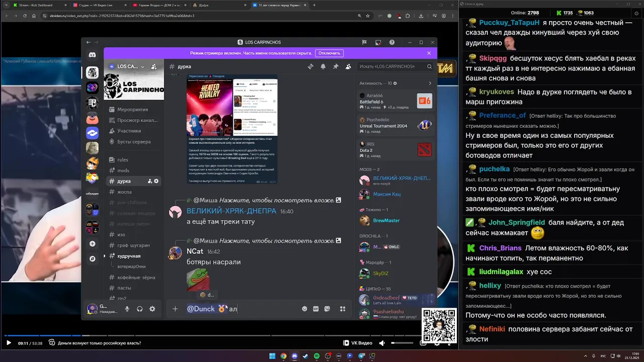The image size is (644, 362).
Task: Open Участники in the server sidebar
Action: coord(133,131)
